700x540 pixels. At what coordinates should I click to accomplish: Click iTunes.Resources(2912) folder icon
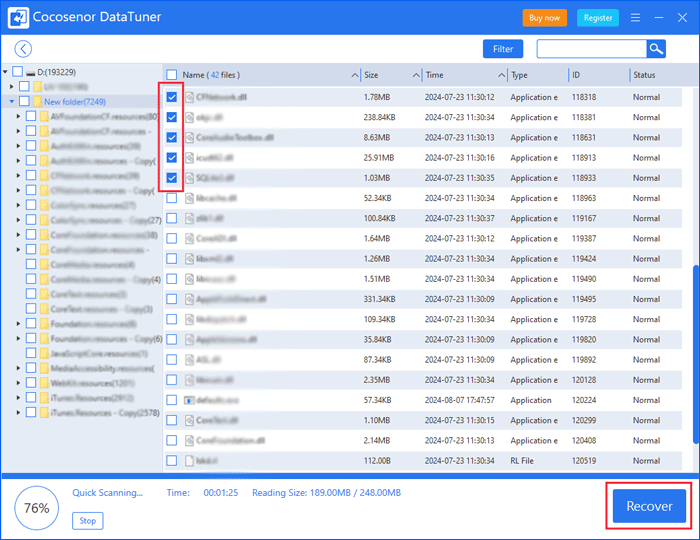(44, 398)
